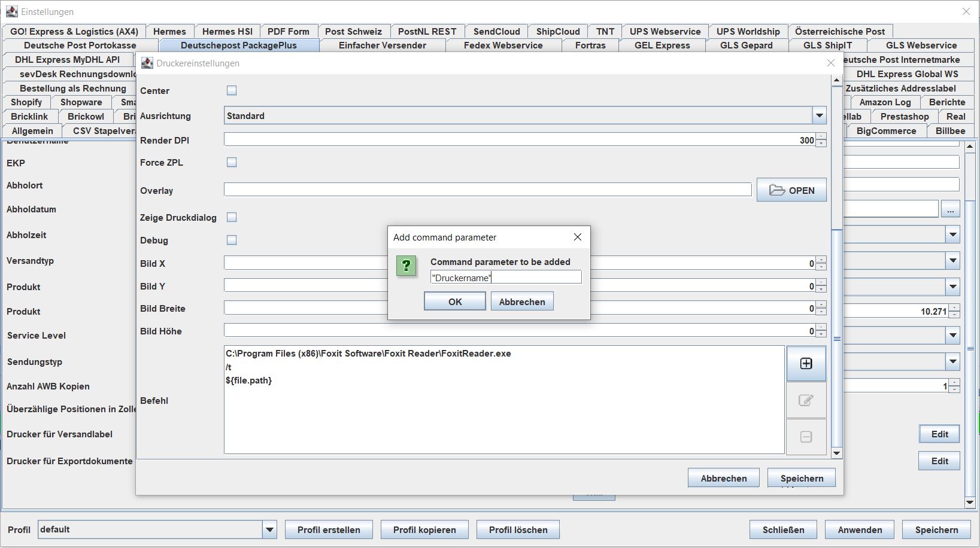Viewport: 980px width, 548px height.
Task: Switch to the UPS Worldship tab
Action: [748, 31]
